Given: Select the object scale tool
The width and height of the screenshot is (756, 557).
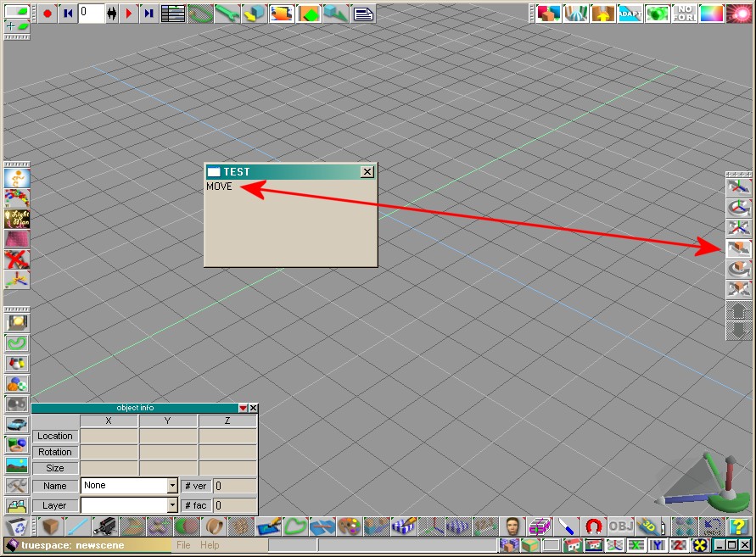Looking at the screenshot, I should coord(739,289).
